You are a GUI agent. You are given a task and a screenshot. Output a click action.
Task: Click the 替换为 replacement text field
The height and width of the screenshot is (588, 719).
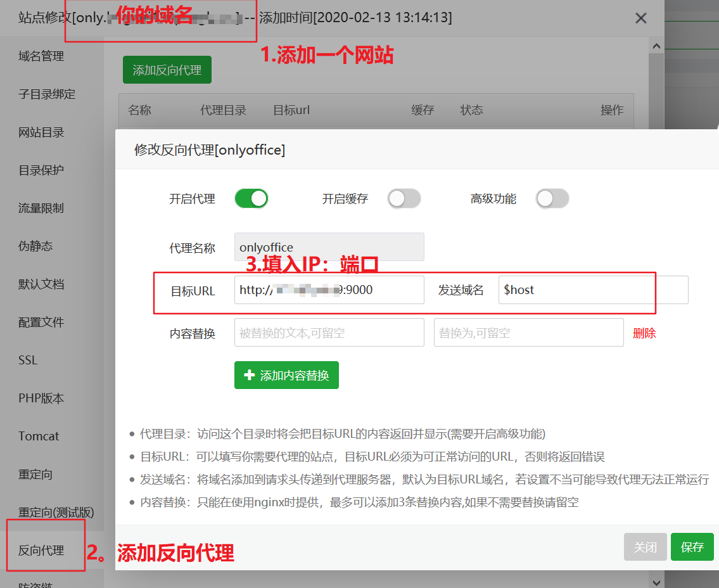coord(528,333)
